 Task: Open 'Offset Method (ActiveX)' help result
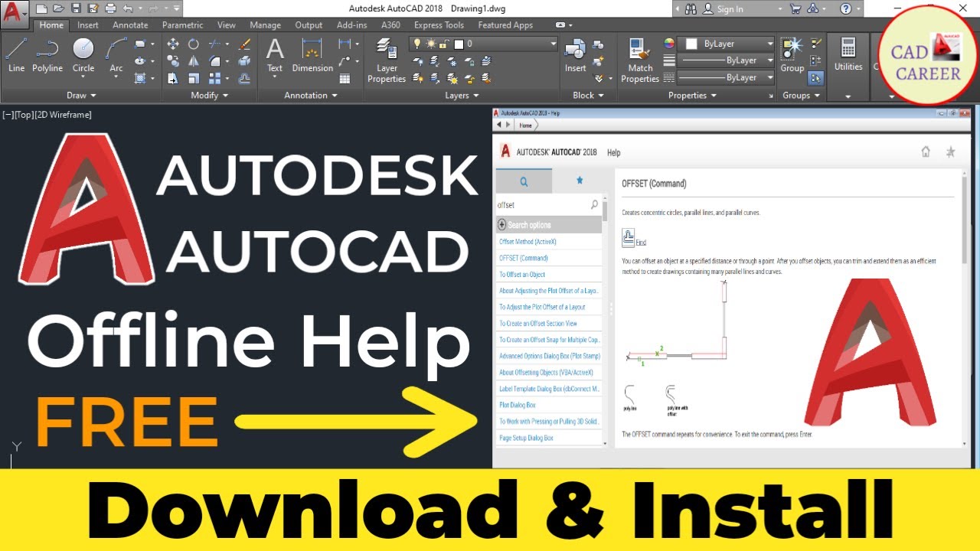point(528,242)
